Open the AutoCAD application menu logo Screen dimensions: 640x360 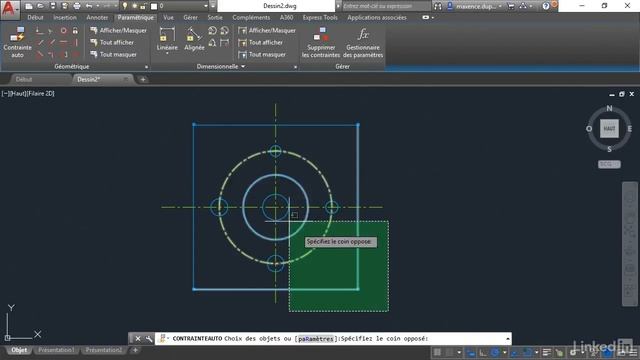coord(9,9)
